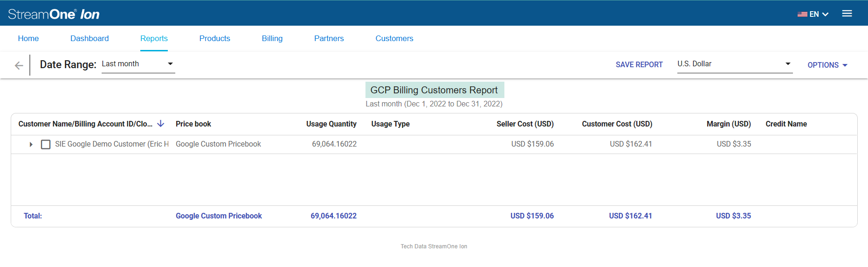This screenshot has width=868, height=267.
Task: Click the US flag icon
Action: 802,14
